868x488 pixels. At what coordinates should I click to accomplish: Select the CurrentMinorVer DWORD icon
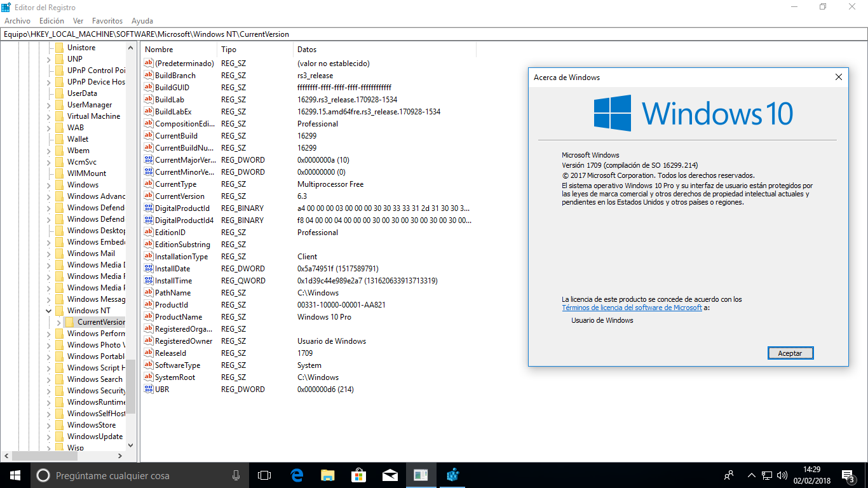pyautogui.click(x=149, y=172)
